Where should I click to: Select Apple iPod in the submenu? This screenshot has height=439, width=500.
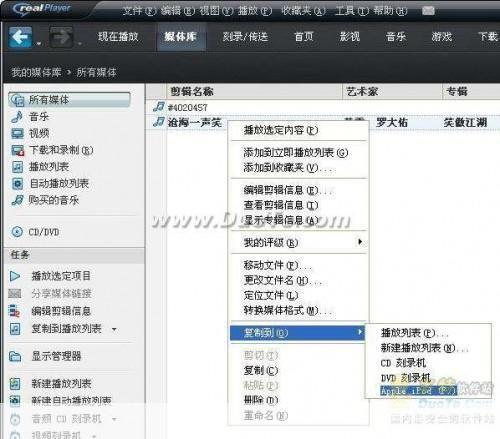pos(419,391)
